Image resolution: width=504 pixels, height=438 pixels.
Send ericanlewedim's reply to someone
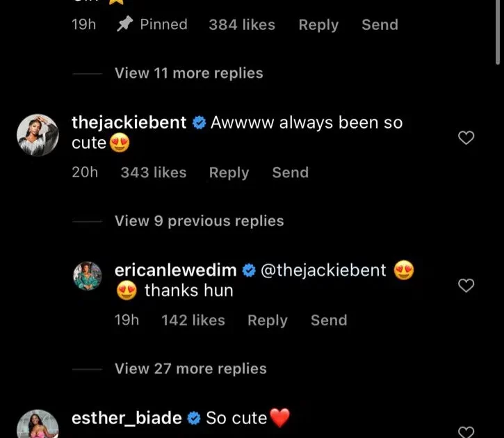329,321
